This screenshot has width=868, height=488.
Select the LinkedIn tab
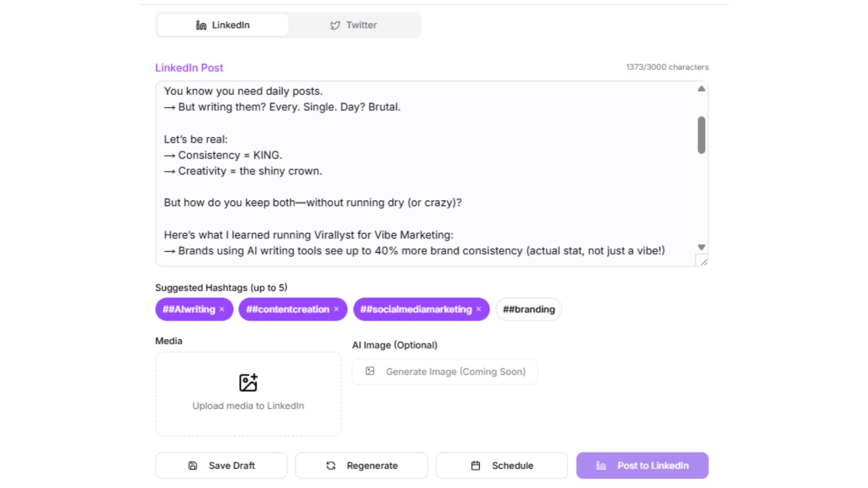[x=223, y=25]
